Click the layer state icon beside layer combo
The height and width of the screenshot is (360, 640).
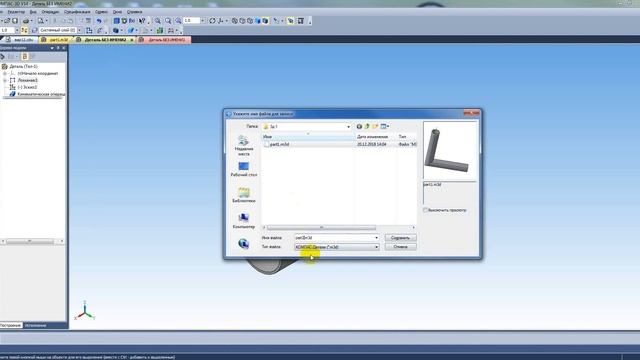[34, 30]
